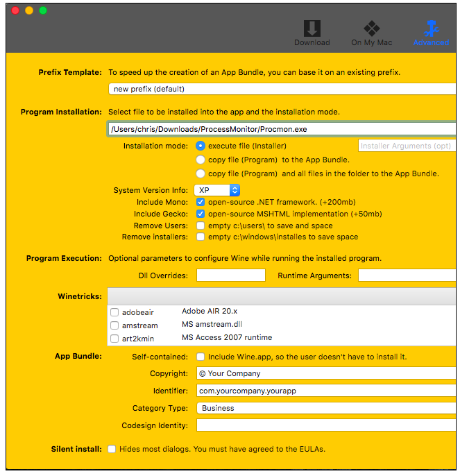
Task: Enable the Self-contained Include Wine.app checkbox
Action: point(201,357)
